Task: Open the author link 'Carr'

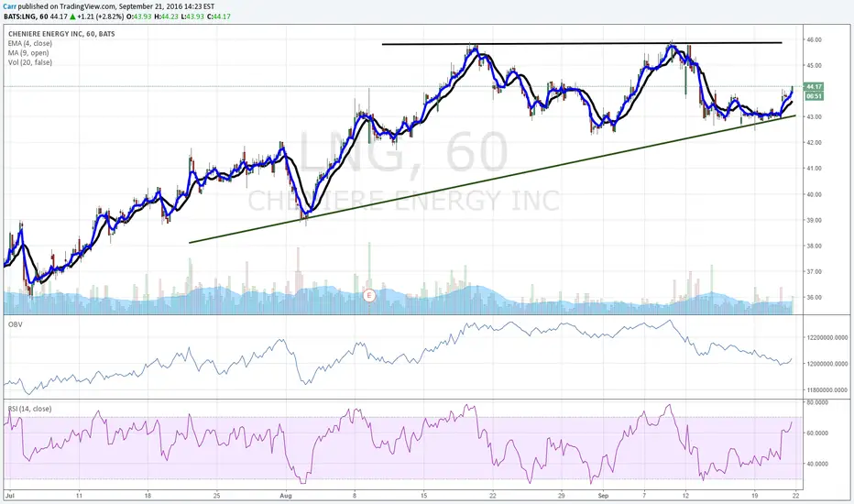Action: pos(9,6)
